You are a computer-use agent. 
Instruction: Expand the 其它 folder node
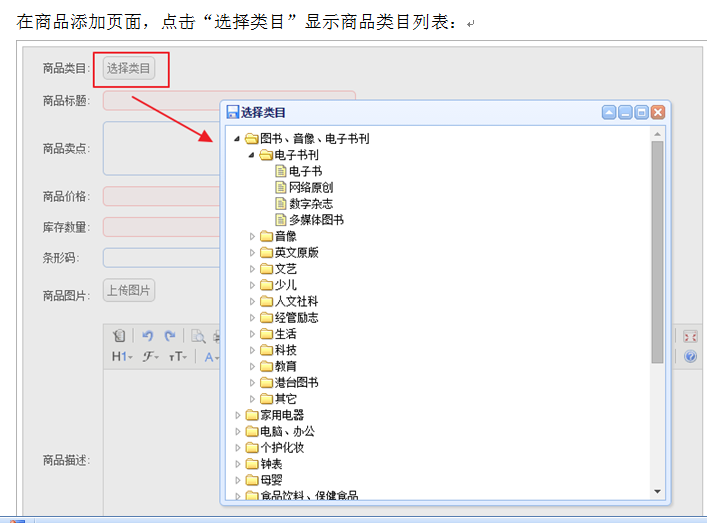tap(252, 399)
